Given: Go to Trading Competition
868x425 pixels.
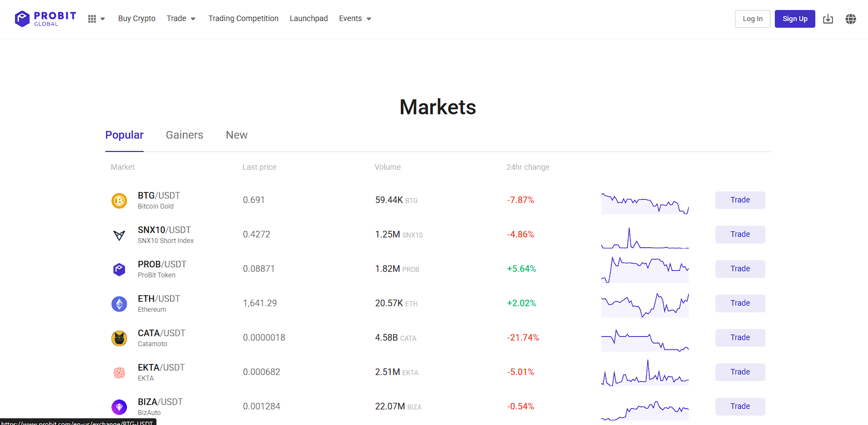Looking at the screenshot, I should 243,18.
